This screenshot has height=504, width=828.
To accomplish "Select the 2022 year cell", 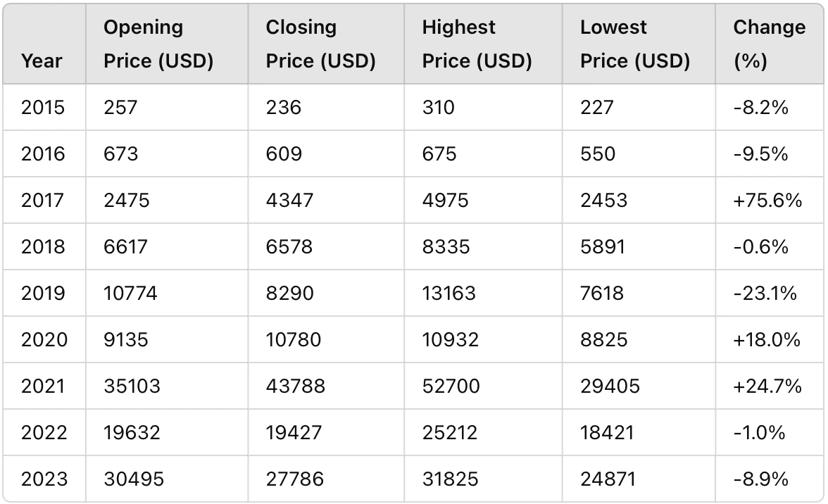I will (44, 433).
